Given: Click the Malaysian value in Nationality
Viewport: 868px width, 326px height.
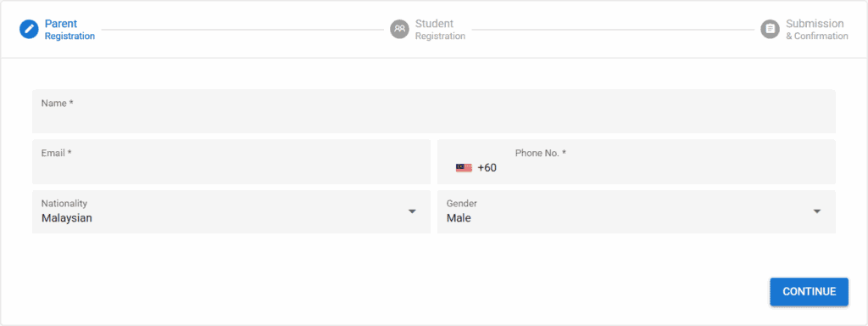Looking at the screenshot, I should tap(67, 218).
